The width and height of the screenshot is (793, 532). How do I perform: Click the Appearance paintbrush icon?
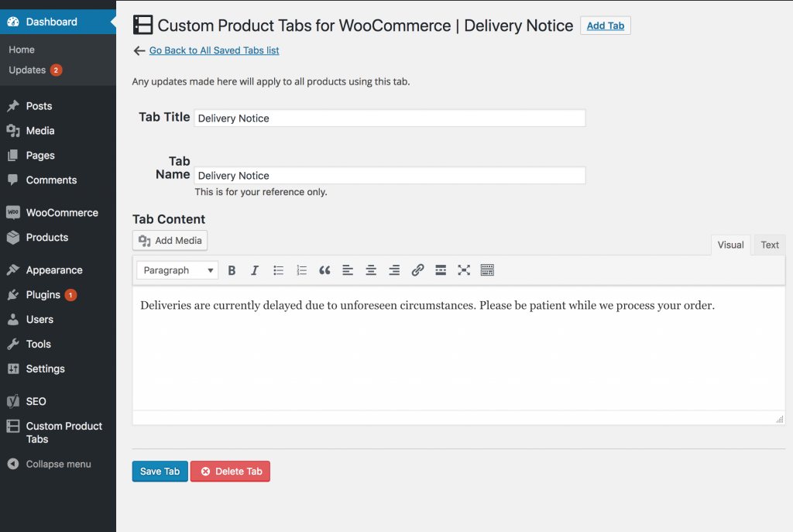pyautogui.click(x=13, y=270)
